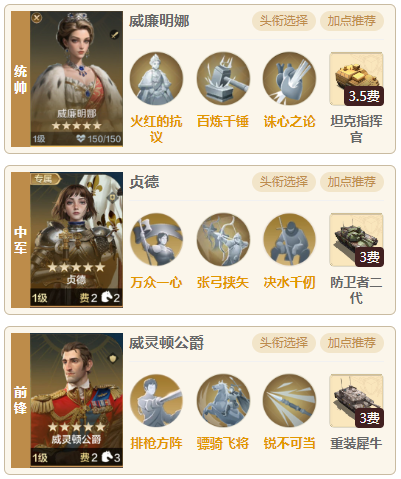Open the 排枪方阵 skill icon
Screen dimensions: 401x479
pyautogui.click(x=156, y=401)
